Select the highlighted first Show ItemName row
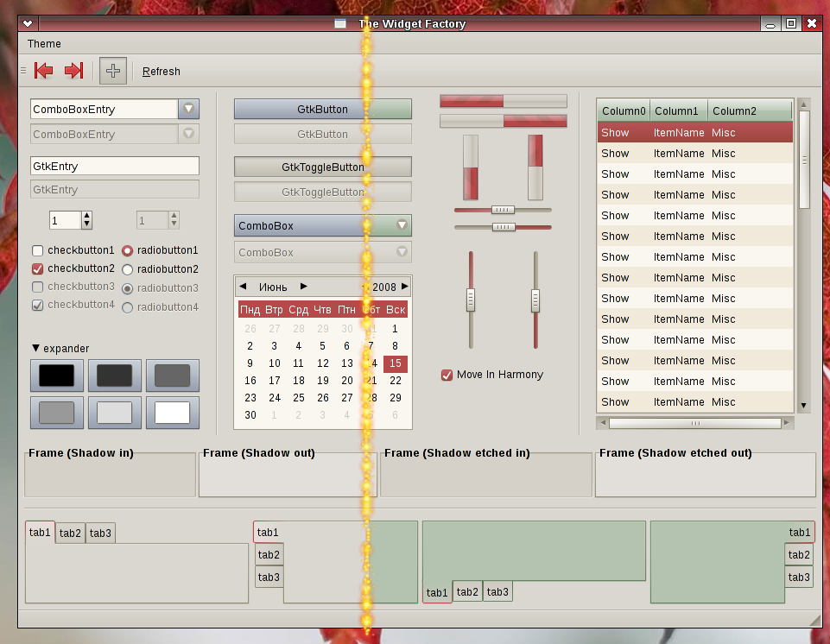The image size is (830, 644). pyautogui.click(x=695, y=132)
